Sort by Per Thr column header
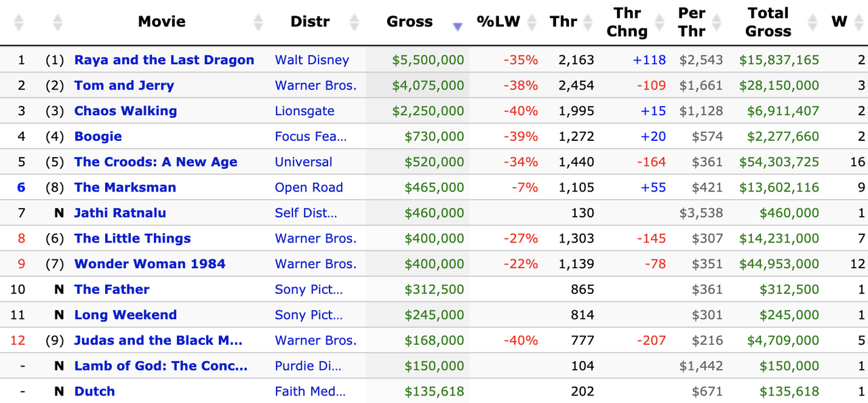This screenshot has height=403, width=868. coord(692,22)
